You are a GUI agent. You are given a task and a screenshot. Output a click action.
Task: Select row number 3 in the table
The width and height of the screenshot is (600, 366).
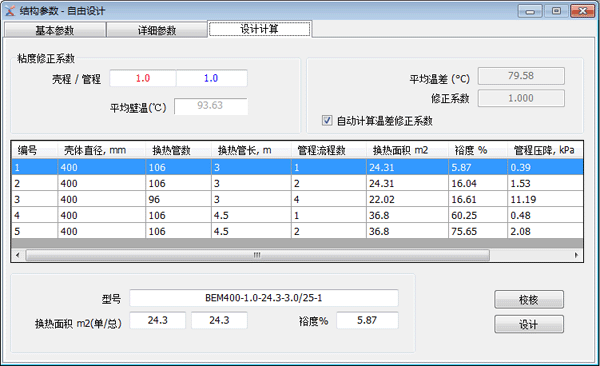click(x=297, y=199)
